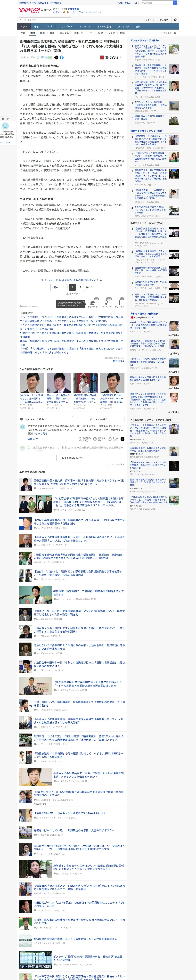
Task: React with わかりやすい lightbulb icon
Action: [106, 302]
